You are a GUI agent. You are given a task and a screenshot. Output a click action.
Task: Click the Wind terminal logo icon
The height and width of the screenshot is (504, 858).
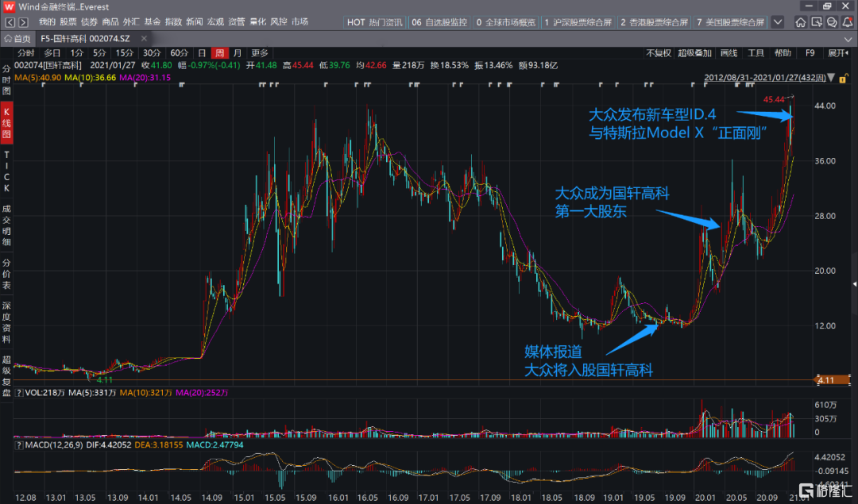coord(10,7)
